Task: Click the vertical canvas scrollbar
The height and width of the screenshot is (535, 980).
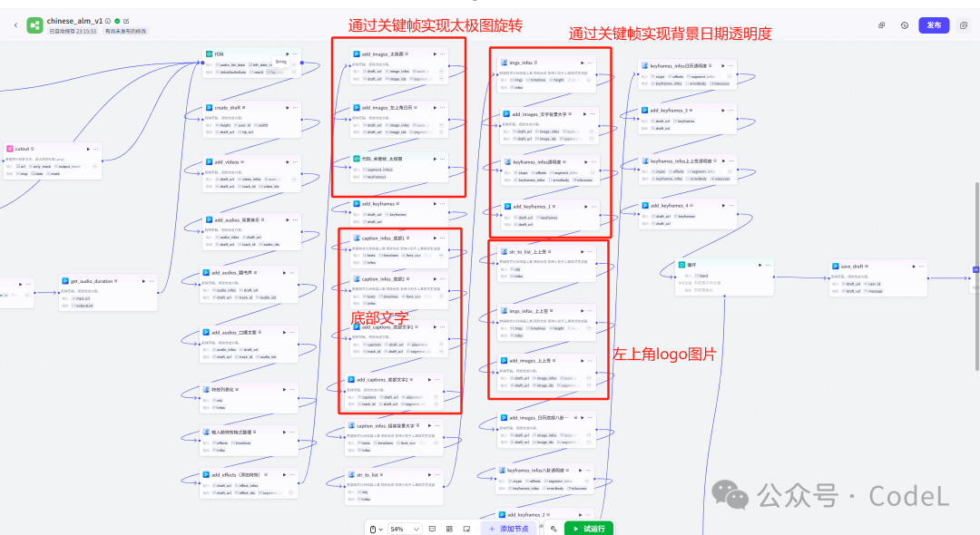Action: (977, 275)
